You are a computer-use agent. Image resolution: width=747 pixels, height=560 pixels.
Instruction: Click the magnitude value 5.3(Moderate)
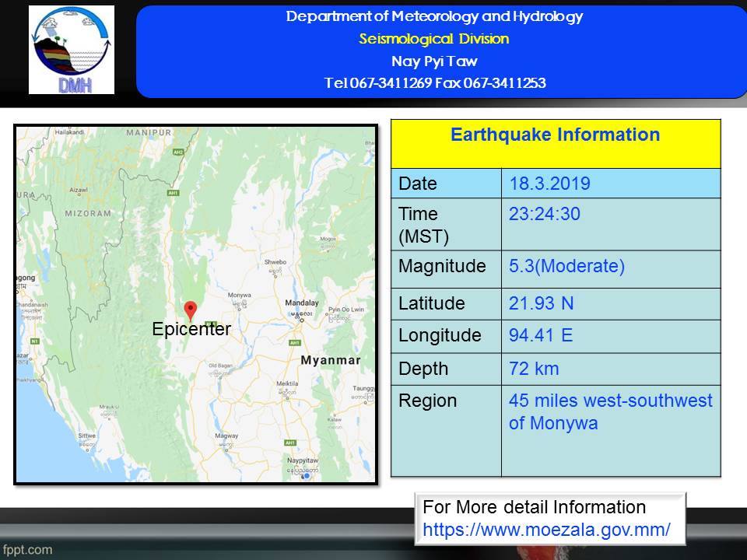click(566, 267)
